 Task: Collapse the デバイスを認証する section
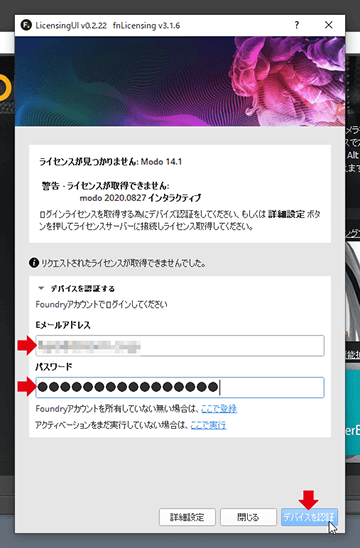(41, 288)
